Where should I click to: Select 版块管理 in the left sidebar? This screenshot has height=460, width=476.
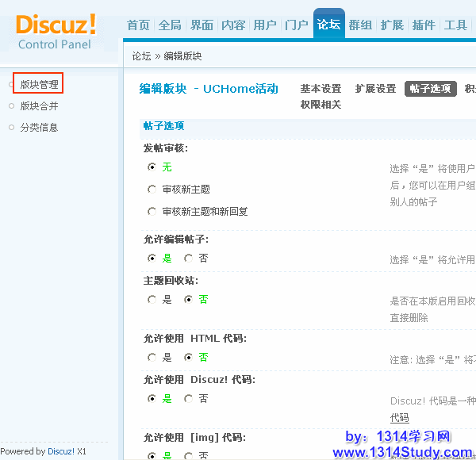39,84
